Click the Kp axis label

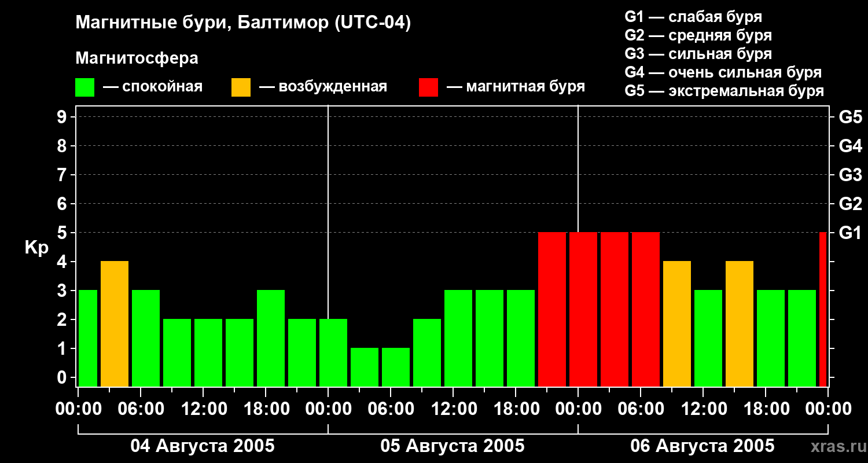pos(36,248)
